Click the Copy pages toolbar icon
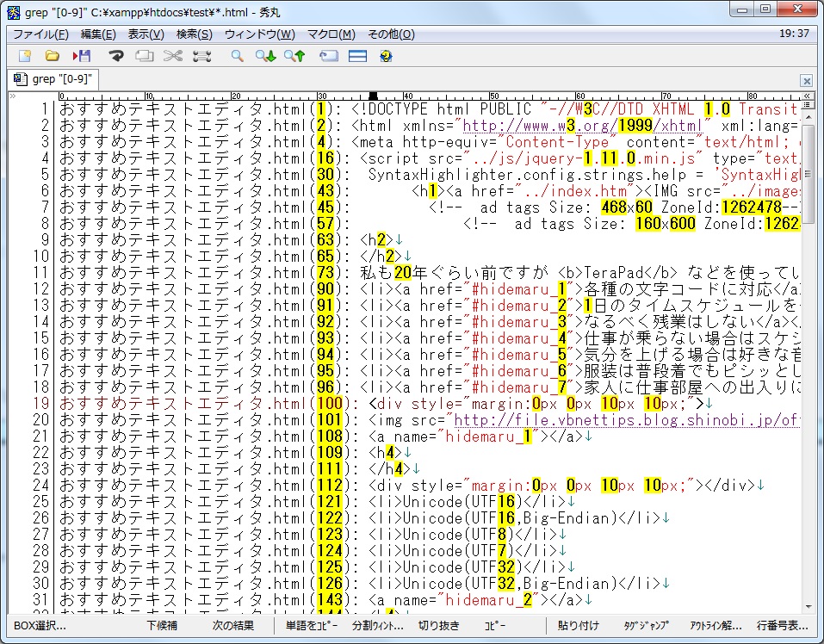Image resolution: width=824 pixels, height=644 pixels. [144, 56]
